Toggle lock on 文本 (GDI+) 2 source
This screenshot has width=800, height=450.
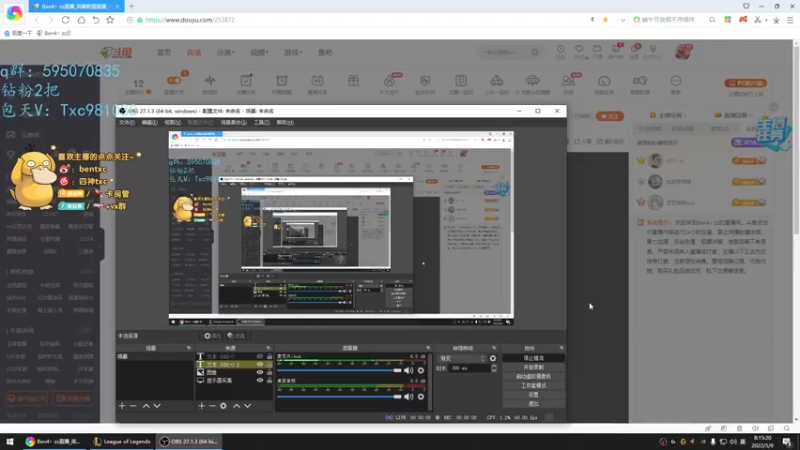(x=269, y=364)
